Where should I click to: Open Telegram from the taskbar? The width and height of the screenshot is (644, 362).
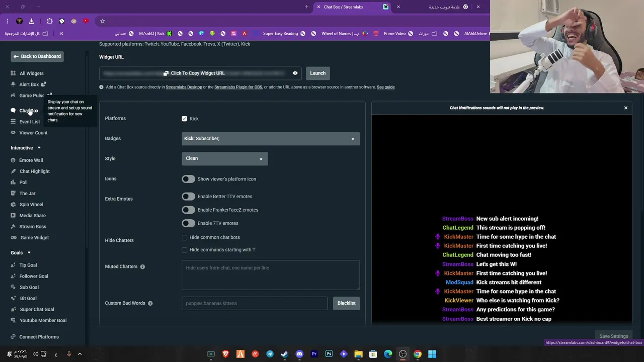(x=270, y=354)
